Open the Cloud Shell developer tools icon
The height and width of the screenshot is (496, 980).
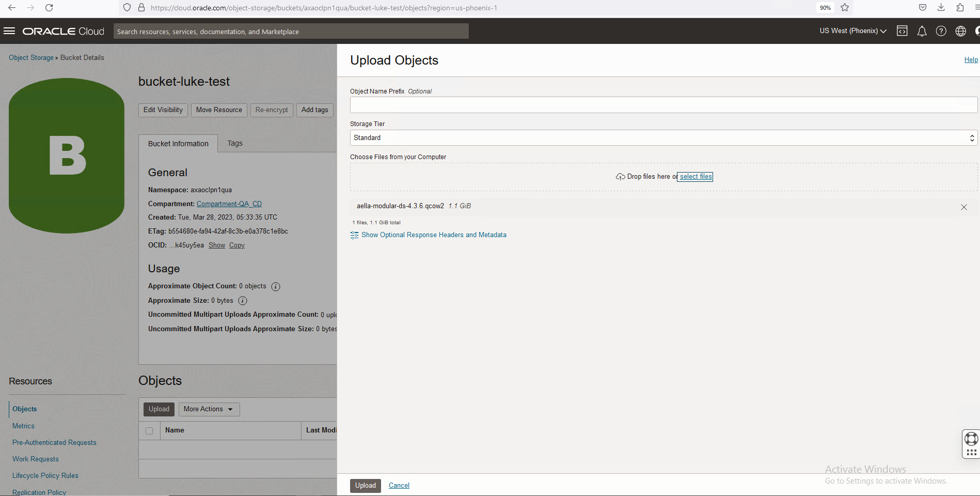tap(902, 31)
